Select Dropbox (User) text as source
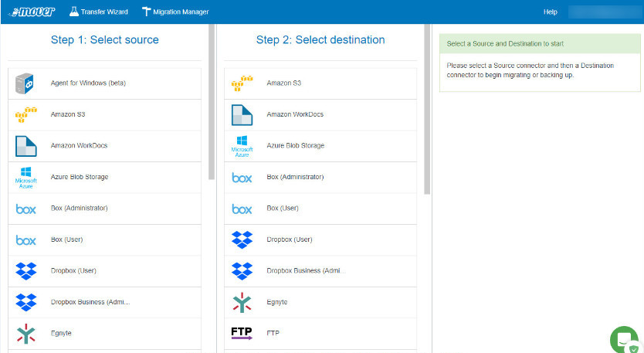The image size is (644, 353). tap(73, 270)
